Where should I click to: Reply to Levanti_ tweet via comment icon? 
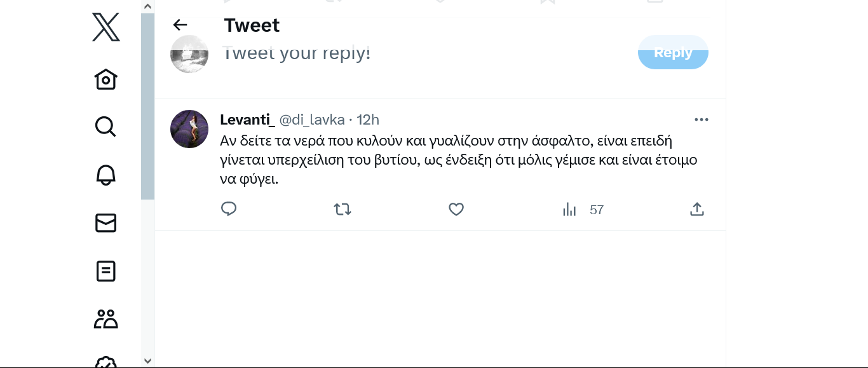pyautogui.click(x=229, y=209)
